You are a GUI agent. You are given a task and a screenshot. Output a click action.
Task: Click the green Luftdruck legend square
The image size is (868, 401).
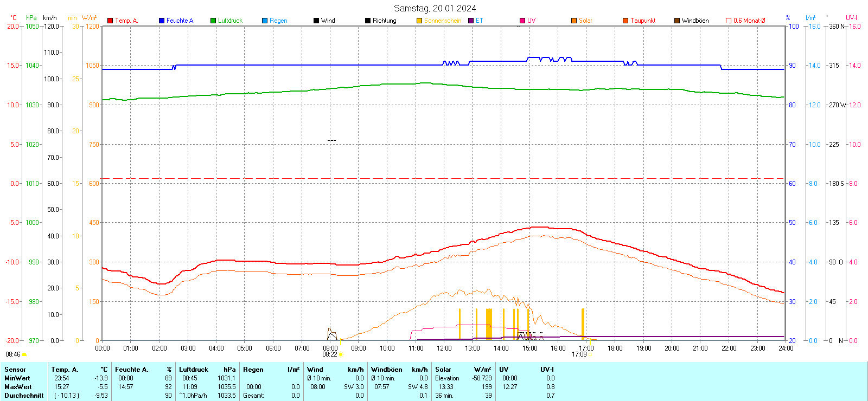[x=213, y=21]
